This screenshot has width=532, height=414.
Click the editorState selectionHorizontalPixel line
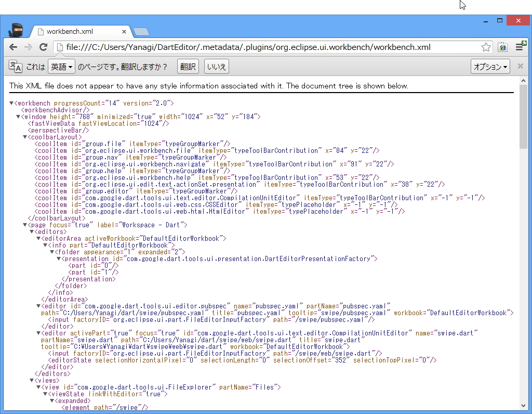tap(242, 360)
